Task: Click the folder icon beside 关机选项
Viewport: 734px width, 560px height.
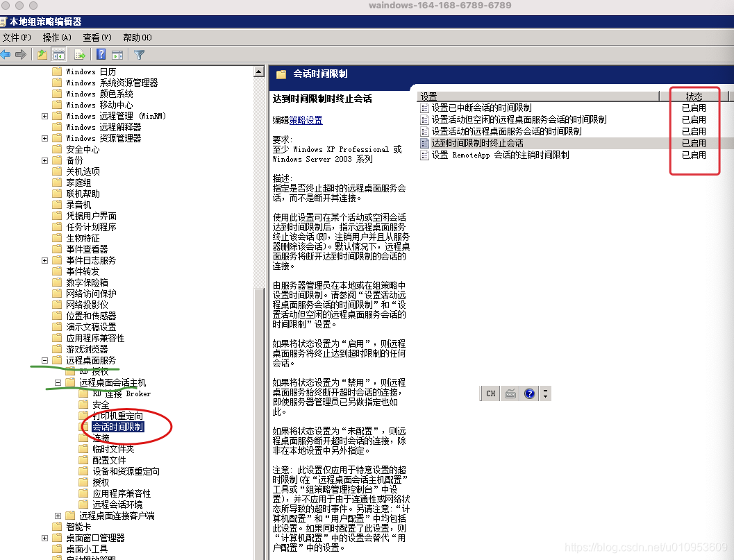Action: 57,171
